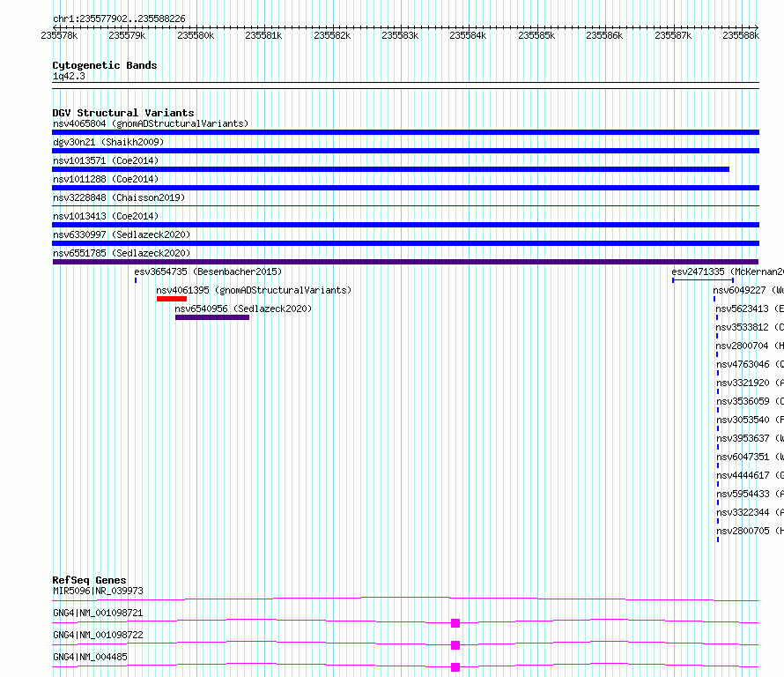This screenshot has width=784, height=677.
Task: Click the 235584k ruler tick label
Action: tap(468, 36)
